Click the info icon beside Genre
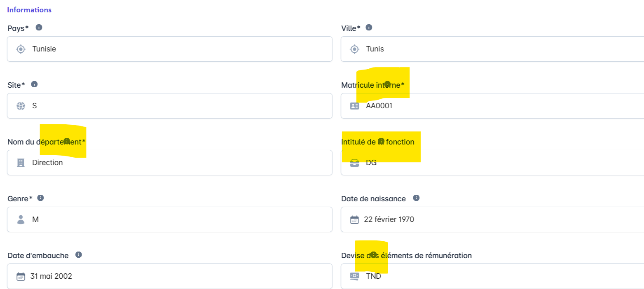Viewport: 644px width, 289px height. click(40, 198)
